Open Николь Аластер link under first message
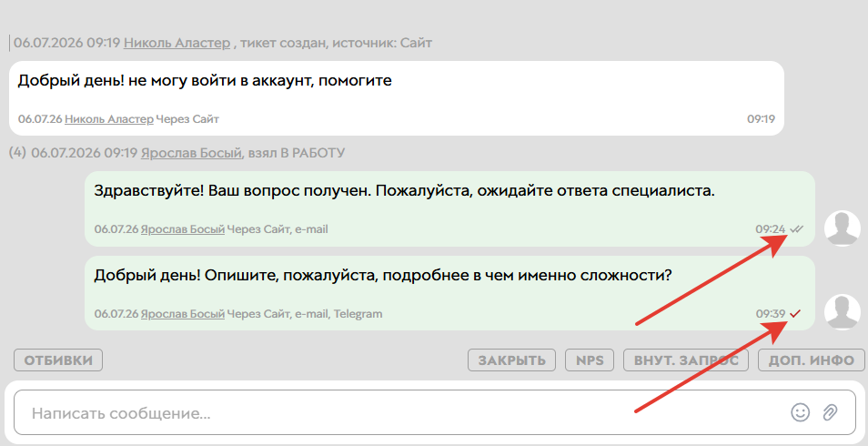868x446 pixels. [x=109, y=118]
